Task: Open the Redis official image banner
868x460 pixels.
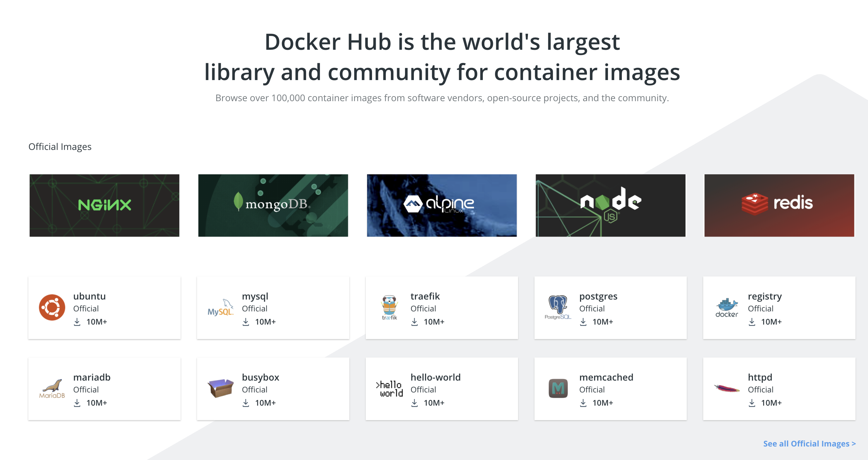Action: click(779, 205)
